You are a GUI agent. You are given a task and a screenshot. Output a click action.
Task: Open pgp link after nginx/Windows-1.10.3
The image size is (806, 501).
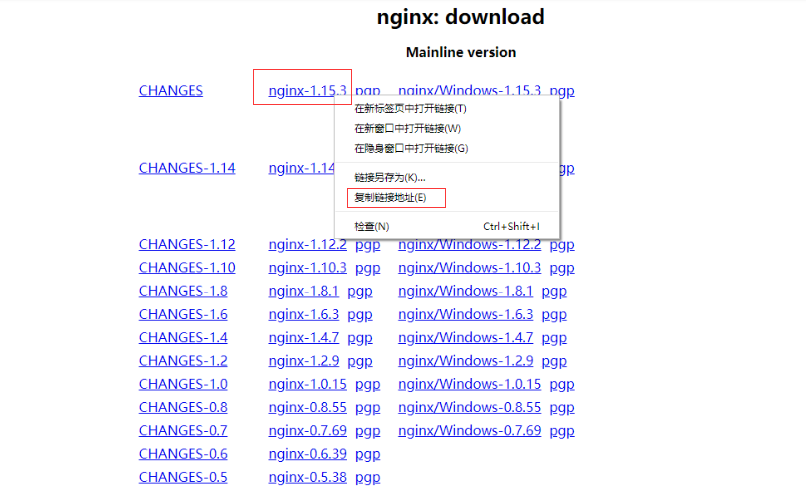562,269
